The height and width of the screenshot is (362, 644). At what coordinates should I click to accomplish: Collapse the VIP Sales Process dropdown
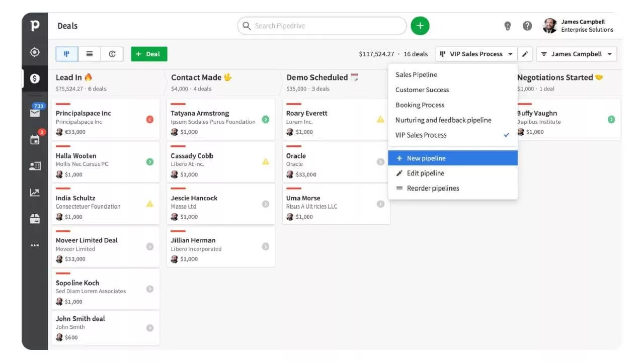(476, 54)
